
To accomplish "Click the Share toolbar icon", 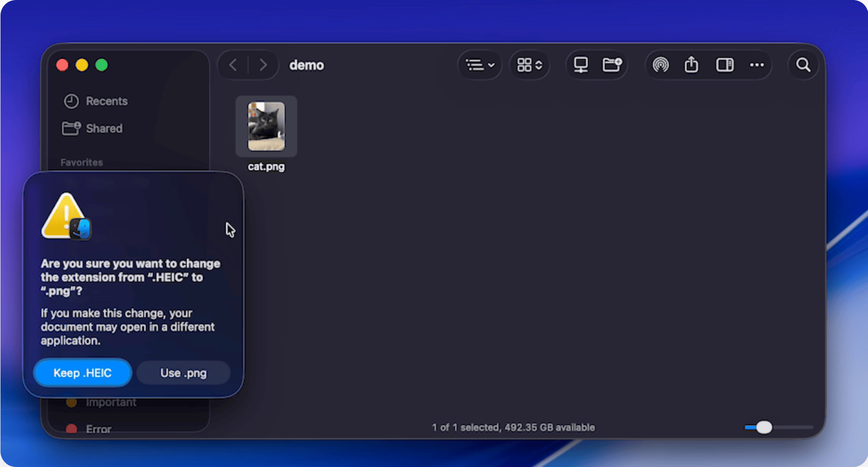I will (691, 65).
